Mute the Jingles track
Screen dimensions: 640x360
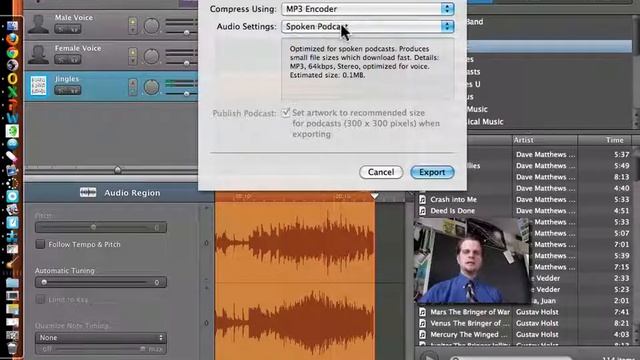coord(61,91)
